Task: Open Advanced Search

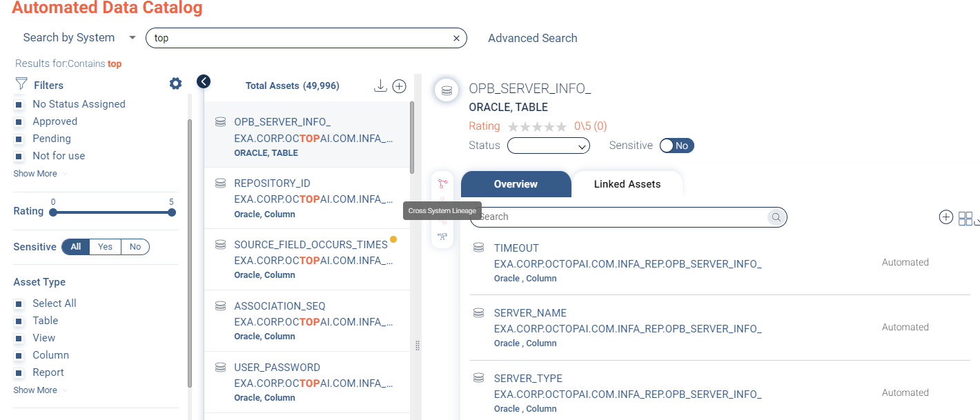Action: (532, 39)
